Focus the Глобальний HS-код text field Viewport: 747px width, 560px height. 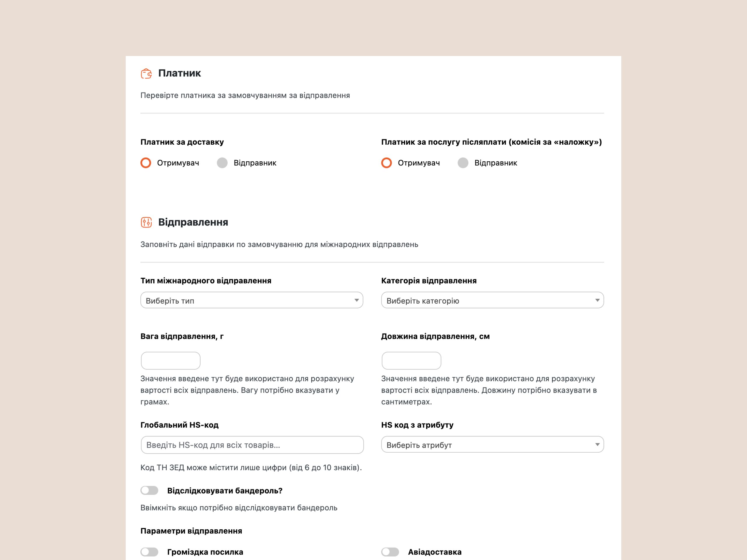(252, 445)
